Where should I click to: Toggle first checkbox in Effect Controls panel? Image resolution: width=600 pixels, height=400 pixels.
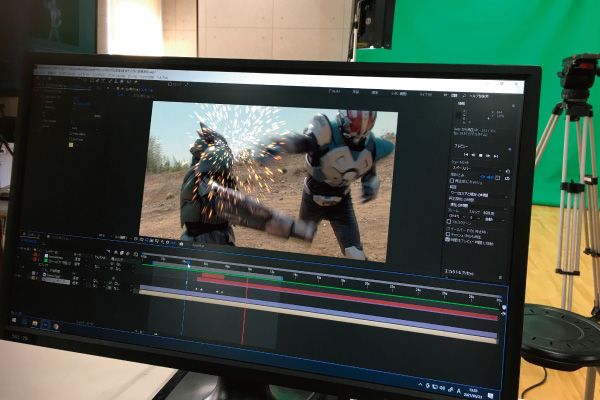70,134
